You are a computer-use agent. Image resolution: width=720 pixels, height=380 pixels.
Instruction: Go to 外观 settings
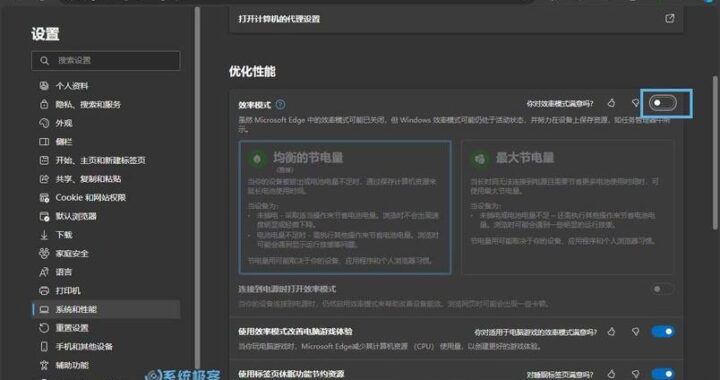[x=106, y=123]
